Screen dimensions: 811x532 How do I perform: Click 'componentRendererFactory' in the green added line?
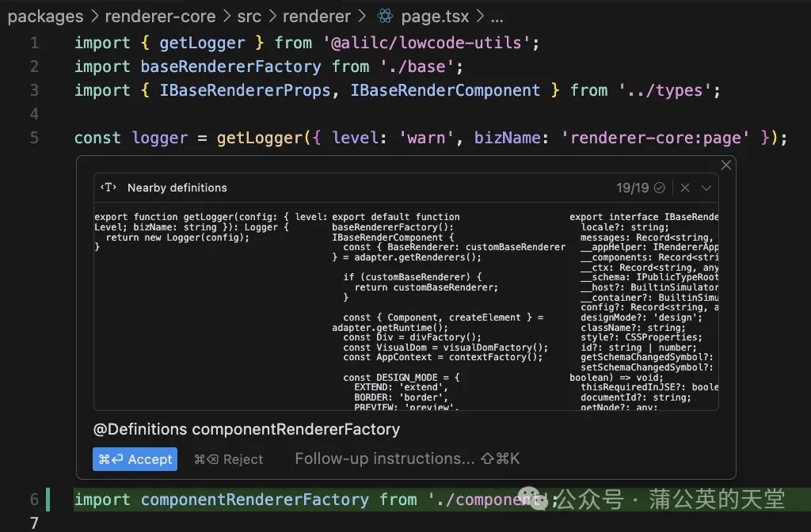point(254,500)
